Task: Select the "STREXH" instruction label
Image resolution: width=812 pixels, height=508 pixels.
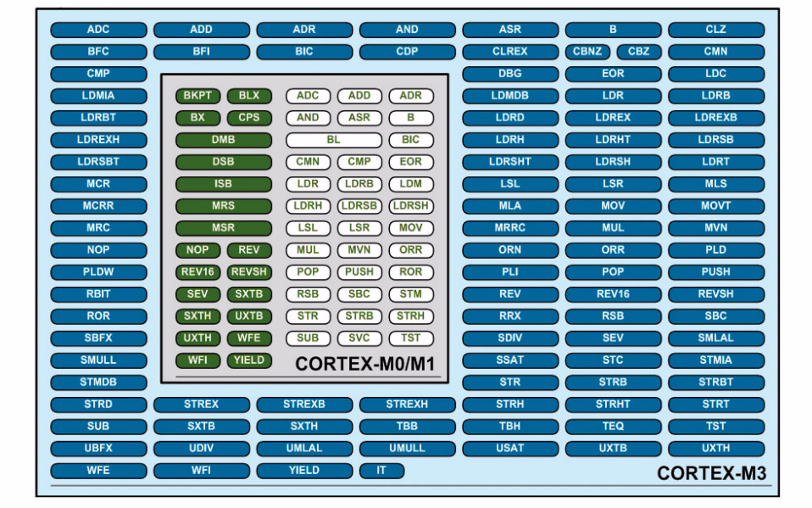Action: [x=407, y=405]
